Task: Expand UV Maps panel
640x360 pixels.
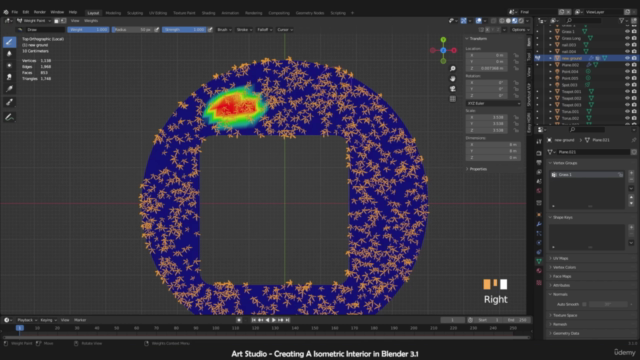Action: pyautogui.click(x=560, y=258)
